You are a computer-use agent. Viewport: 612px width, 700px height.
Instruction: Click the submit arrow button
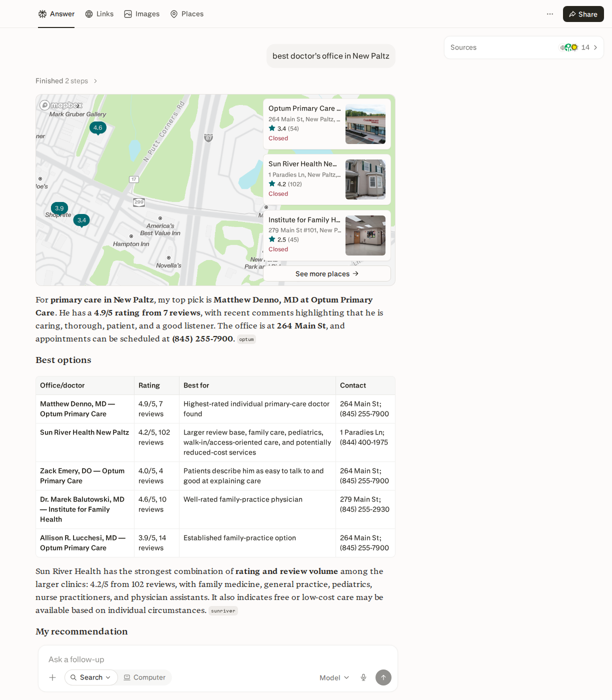(x=383, y=677)
